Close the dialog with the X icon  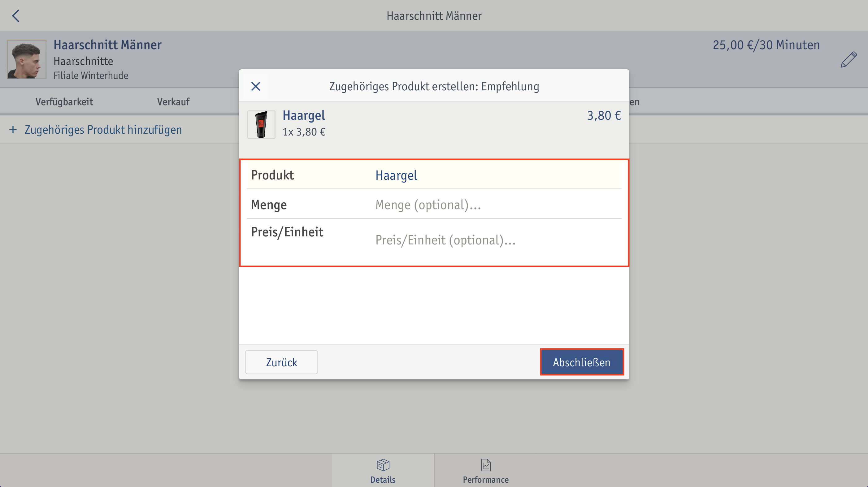256,86
